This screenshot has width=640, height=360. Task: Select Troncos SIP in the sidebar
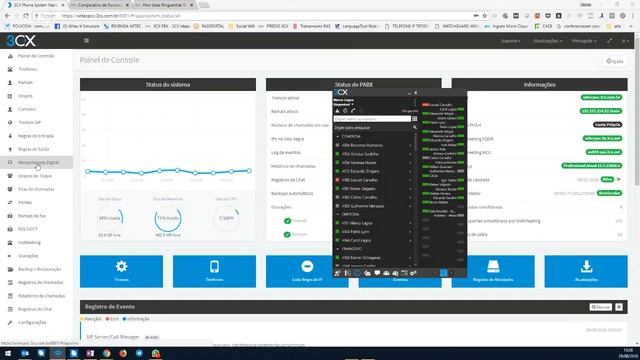pyautogui.click(x=29, y=122)
